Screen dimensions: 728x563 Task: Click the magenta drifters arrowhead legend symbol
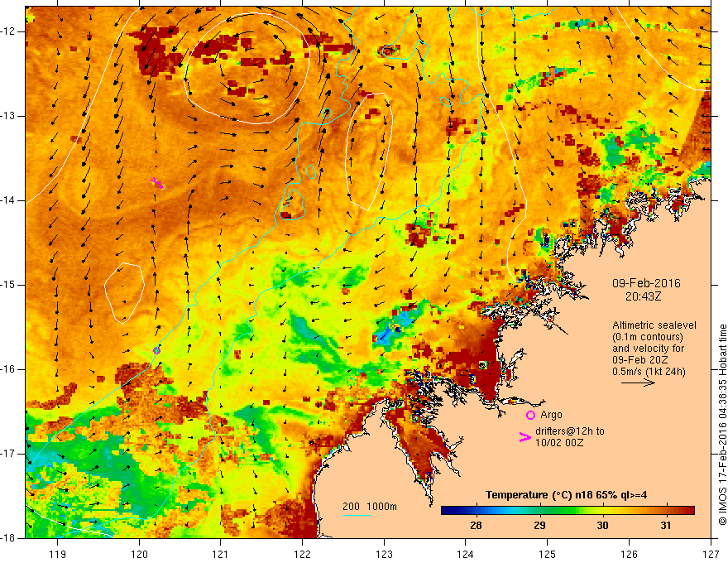tap(524, 436)
